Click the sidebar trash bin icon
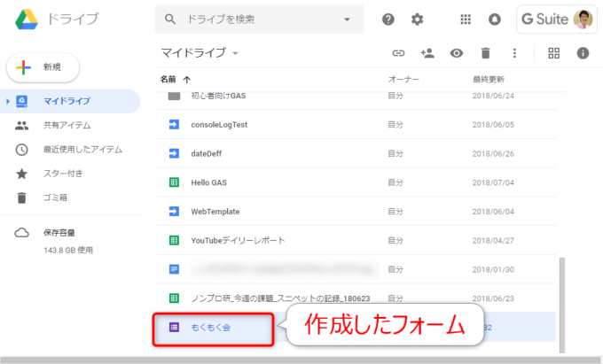This screenshot has height=364, width=603. [x=21, y=197]
